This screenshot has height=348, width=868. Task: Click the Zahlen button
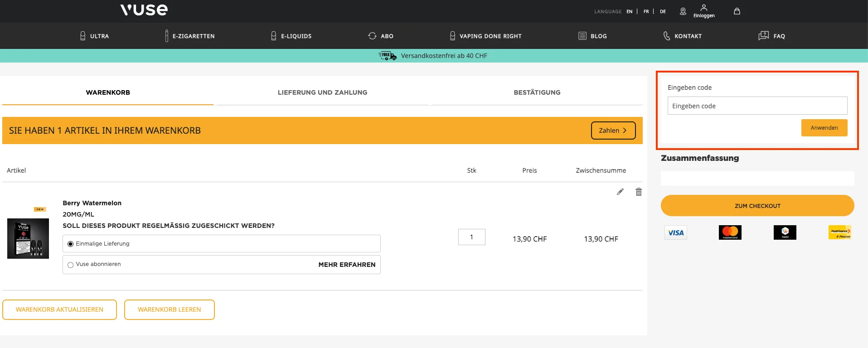[613, 130]
